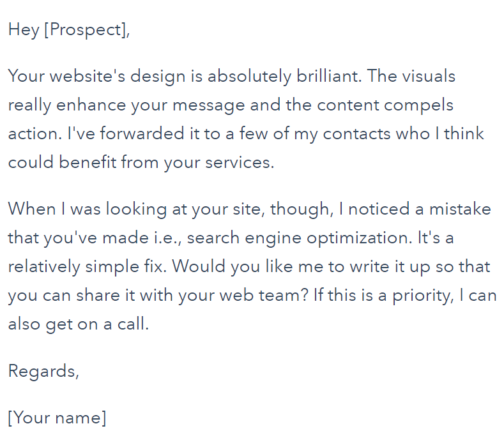Click the '[Your name]' placeholder

pyautogui.click(x=57, y=418)
